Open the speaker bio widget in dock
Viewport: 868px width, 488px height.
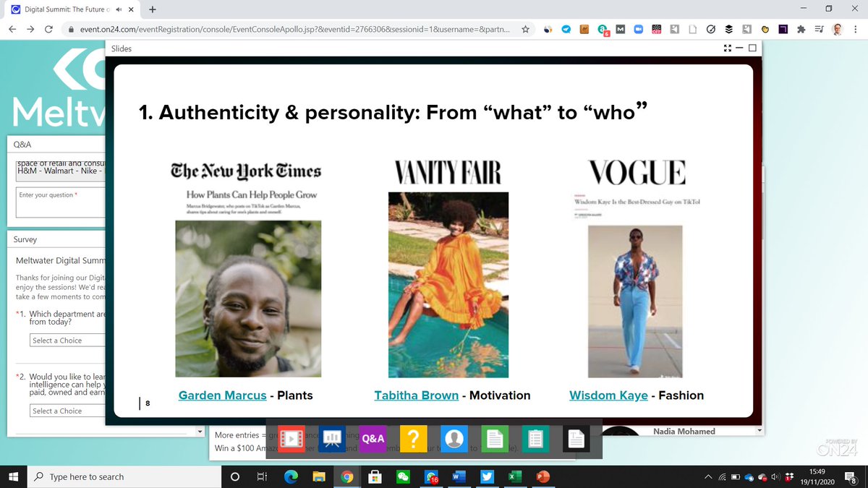click(x=454, y=439)
